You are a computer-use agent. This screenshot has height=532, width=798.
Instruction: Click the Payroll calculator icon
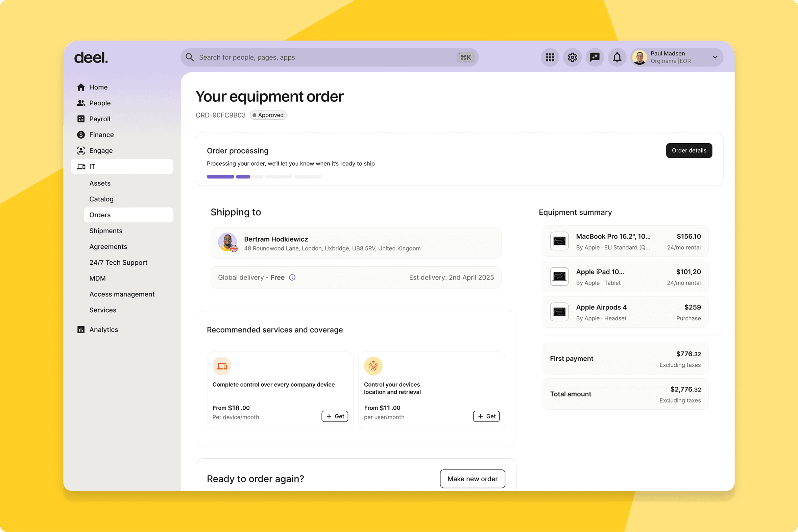pos(81,119)
